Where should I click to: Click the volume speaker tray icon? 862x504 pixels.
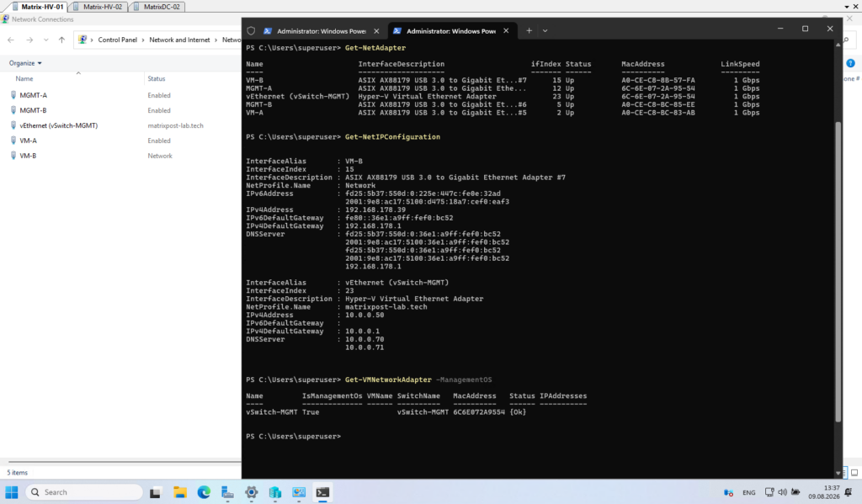pyautogui.click(x=782, y=492)
